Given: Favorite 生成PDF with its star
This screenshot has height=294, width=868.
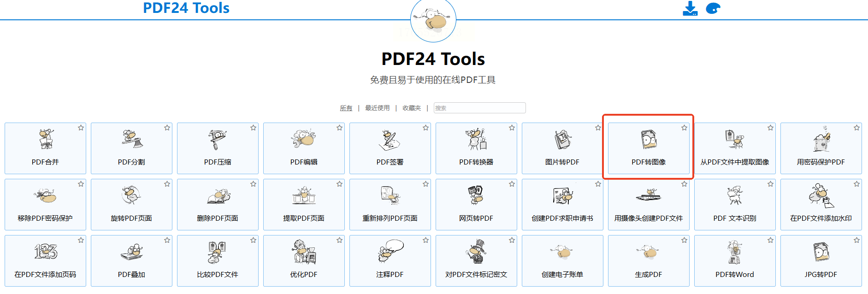Looking at the screenshot, I should (x=684, y=240).
